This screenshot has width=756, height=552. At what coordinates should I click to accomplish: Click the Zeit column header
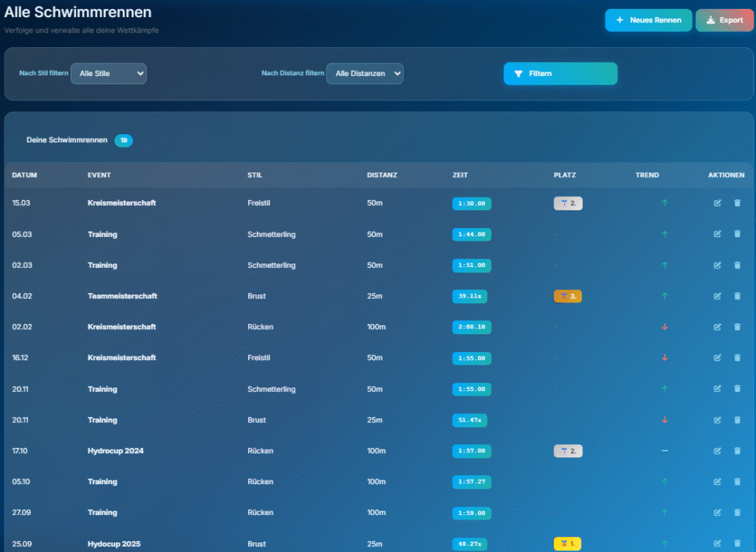pyautogui.click(x=460, y=175)
